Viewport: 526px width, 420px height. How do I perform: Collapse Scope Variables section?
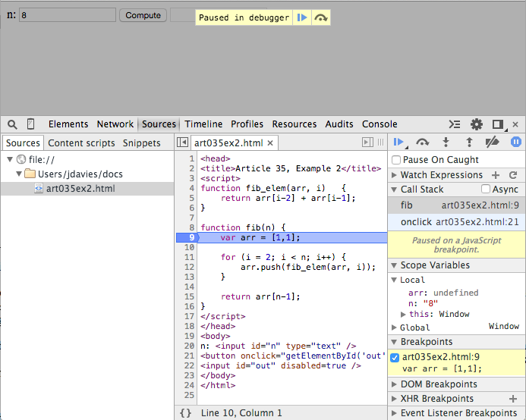[x=394, y=265]
